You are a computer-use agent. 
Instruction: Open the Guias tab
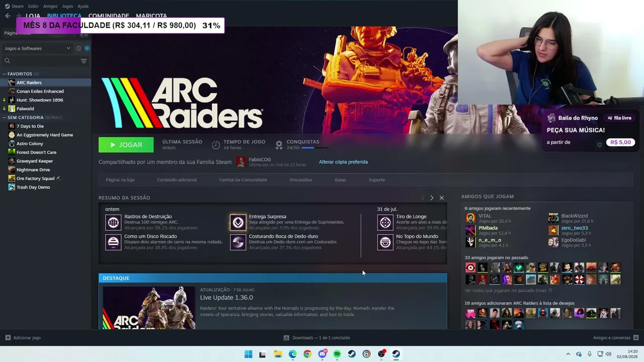coord(340,180)
